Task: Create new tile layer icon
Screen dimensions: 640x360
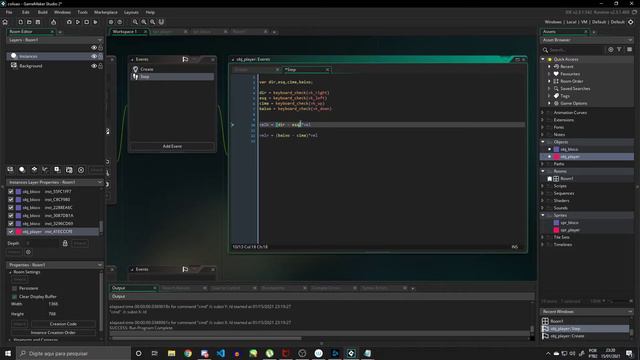Action: [x=34, y=170]
